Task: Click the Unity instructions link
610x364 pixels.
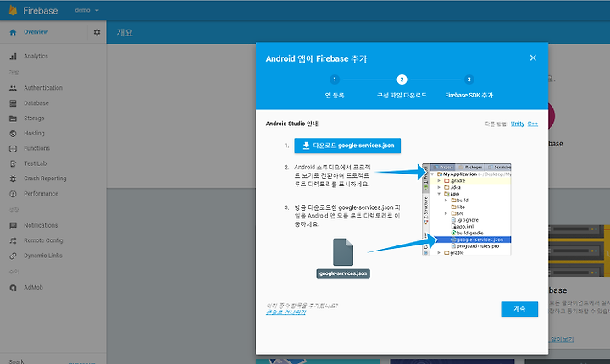Action: click(x=518, y=124)
